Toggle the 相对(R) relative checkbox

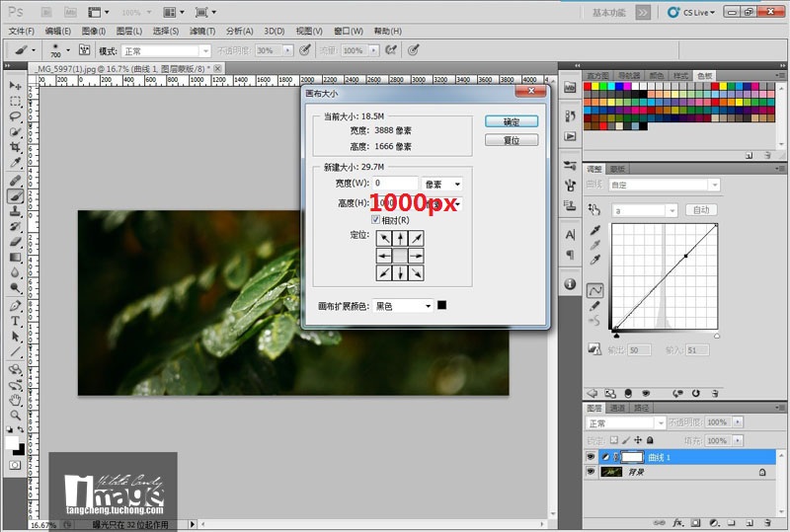click(375, 219)
